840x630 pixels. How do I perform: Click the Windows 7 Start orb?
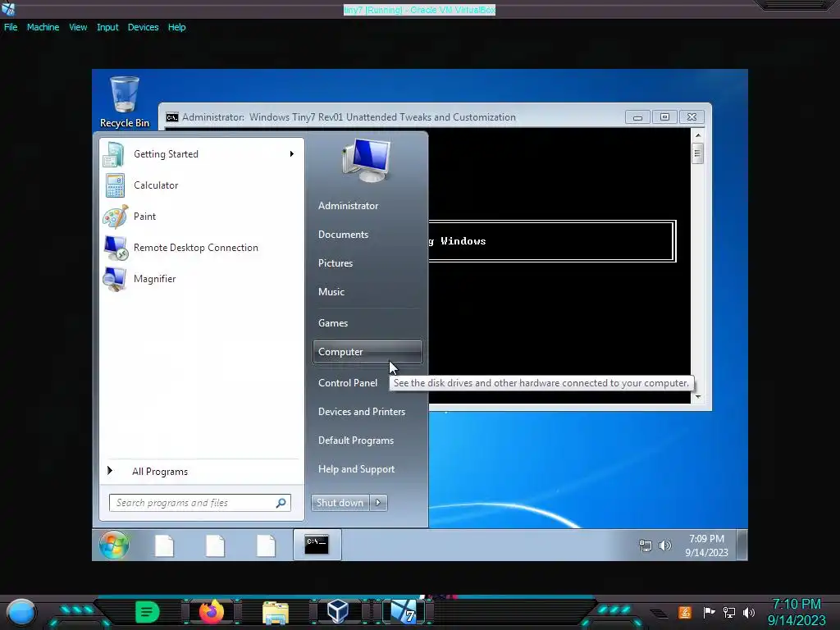coord(113,545)
